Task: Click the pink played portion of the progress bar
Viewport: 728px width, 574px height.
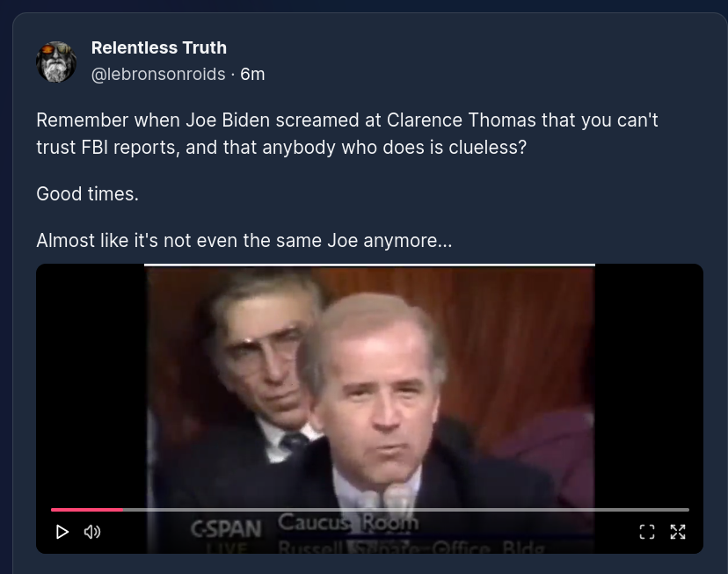Action: pos(87,510)
